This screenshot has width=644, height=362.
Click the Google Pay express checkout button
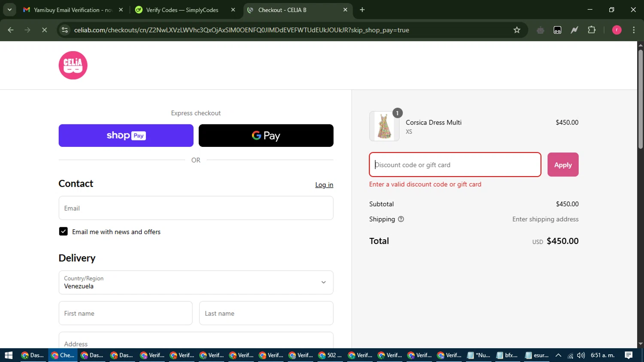click(266, 136)
